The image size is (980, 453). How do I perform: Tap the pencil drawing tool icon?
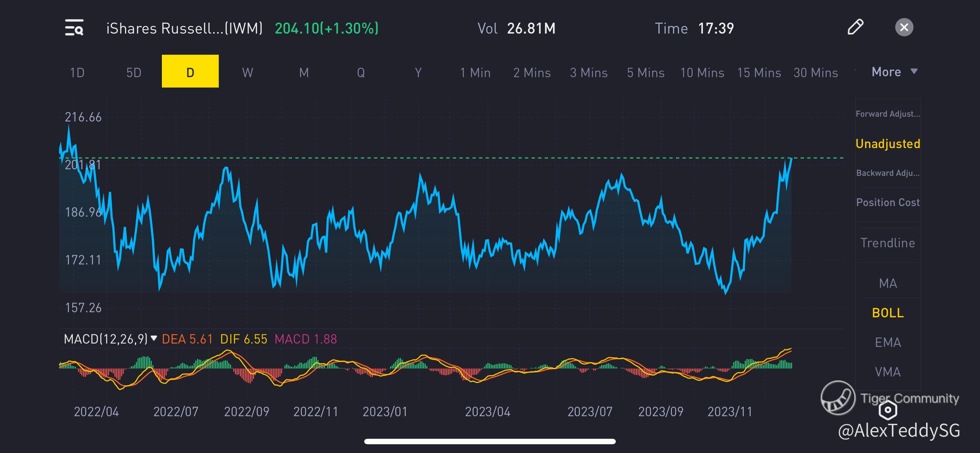click(x=855, y=27)
